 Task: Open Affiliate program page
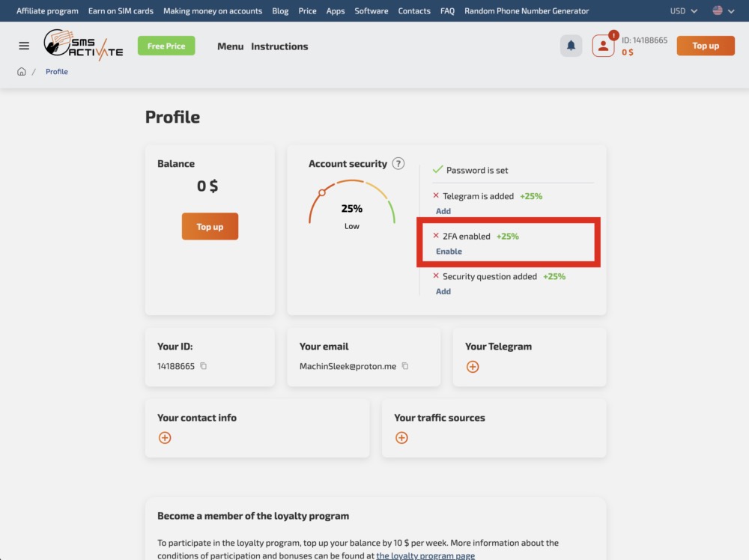[47, 10]
